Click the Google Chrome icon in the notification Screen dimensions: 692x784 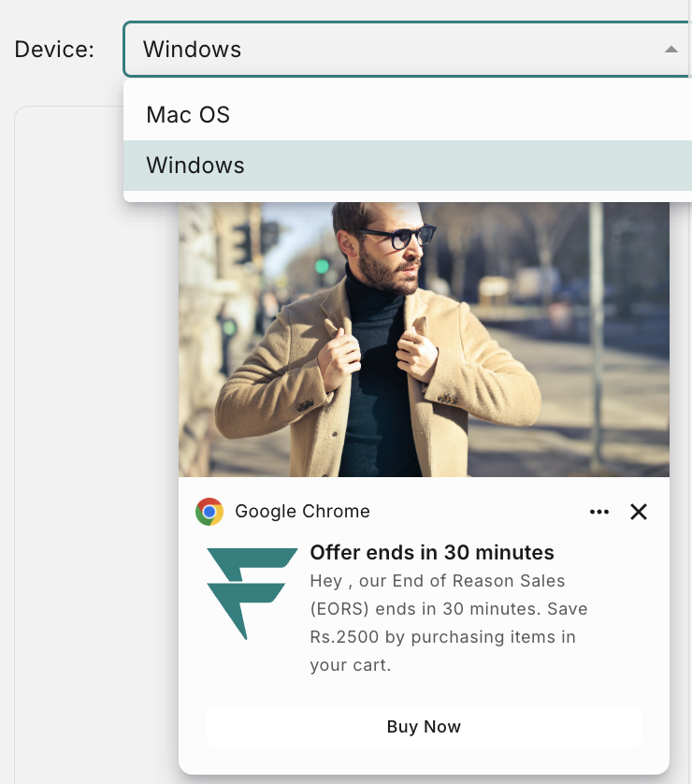pos(209,512)
